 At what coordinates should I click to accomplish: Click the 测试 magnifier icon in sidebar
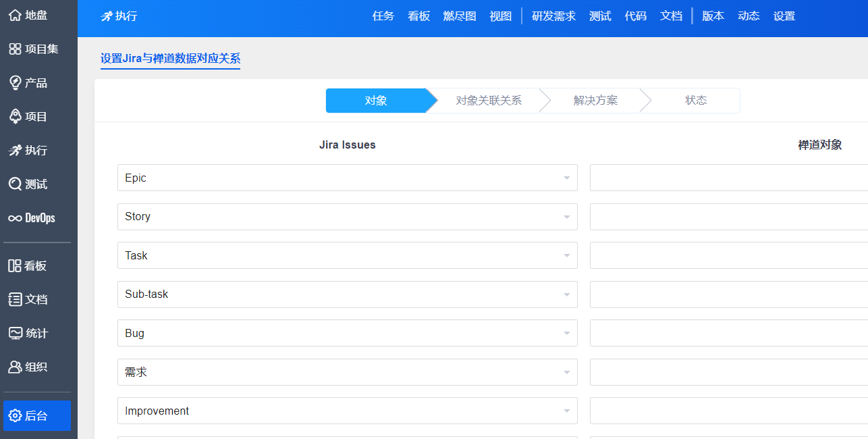click(15, 184)
